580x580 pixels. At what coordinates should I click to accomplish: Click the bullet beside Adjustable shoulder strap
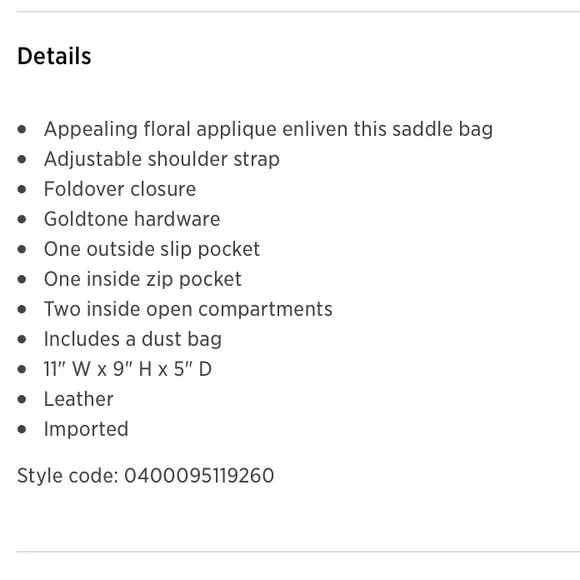pyautogui.click(x=22, y=159)
